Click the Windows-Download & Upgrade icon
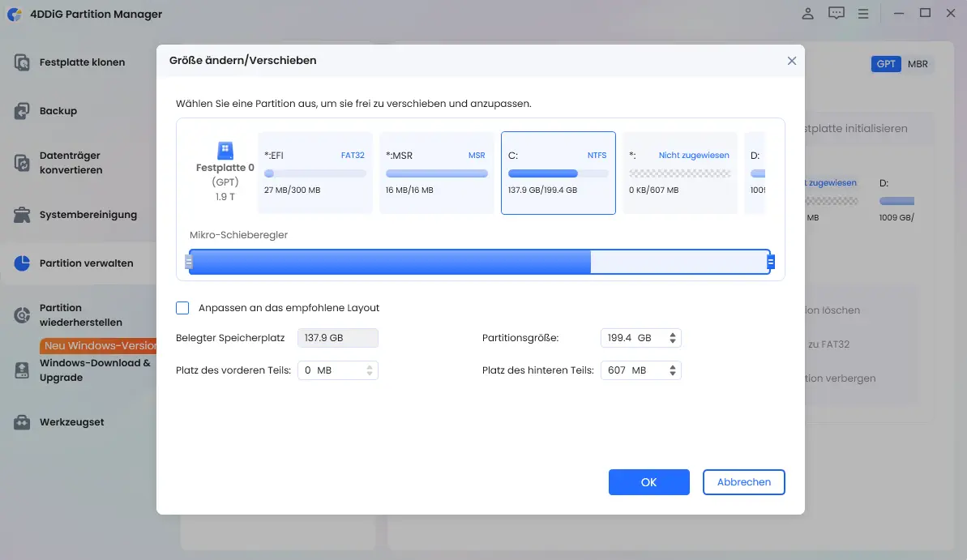The image size is (967, 560). [x=22, y=370]
